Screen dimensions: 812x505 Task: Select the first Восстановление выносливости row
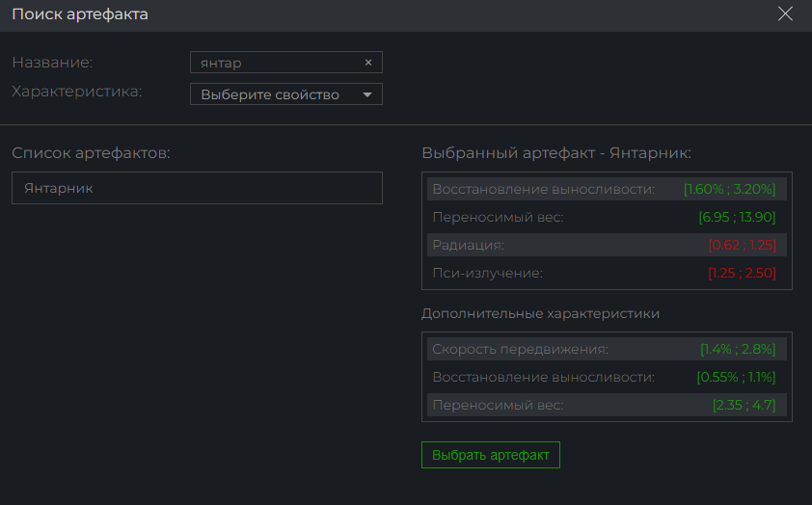607,189
